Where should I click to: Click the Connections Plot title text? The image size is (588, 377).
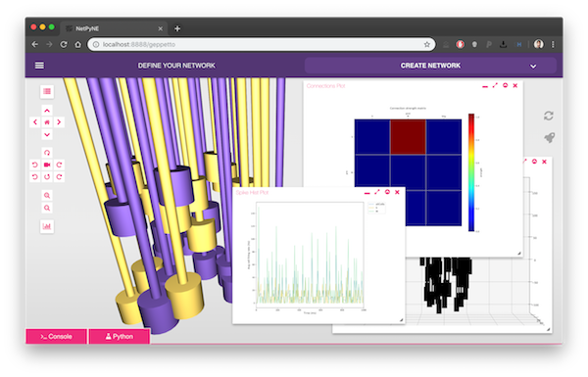[x=325, y=86]
